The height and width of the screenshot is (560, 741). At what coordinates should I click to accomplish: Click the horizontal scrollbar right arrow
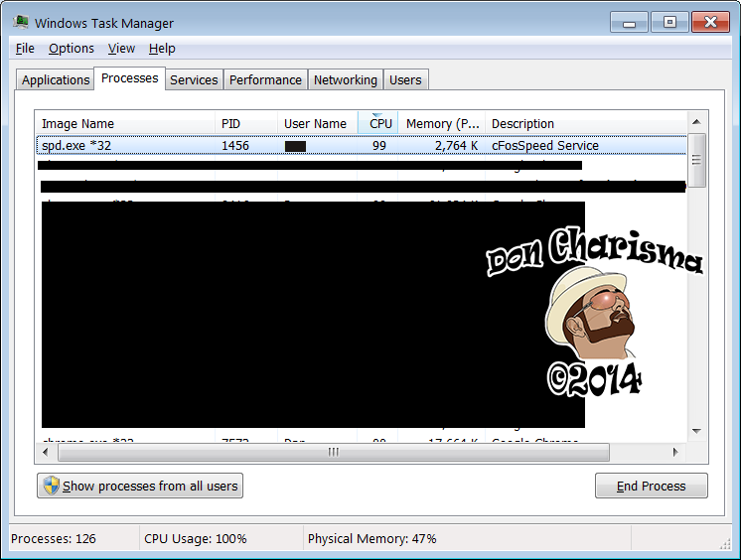[x=675, y=452]
